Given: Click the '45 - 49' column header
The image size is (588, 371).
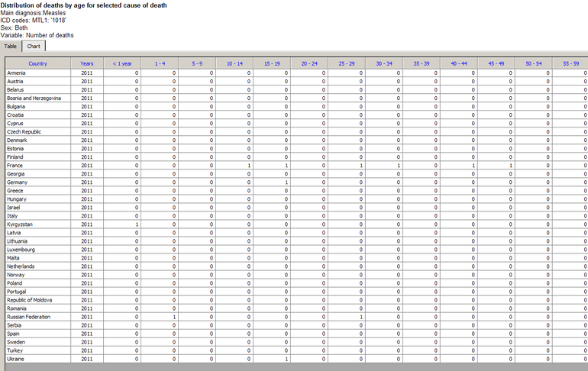Looking at the screenshot, I should (496, 63).
